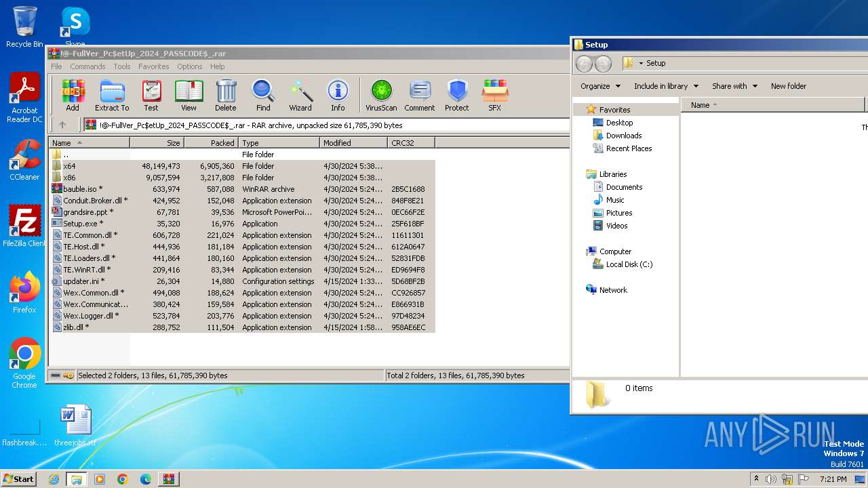Click the WinRAR taskbar button
This screenshot has height=488, width=868.
(x=168, y=479)
